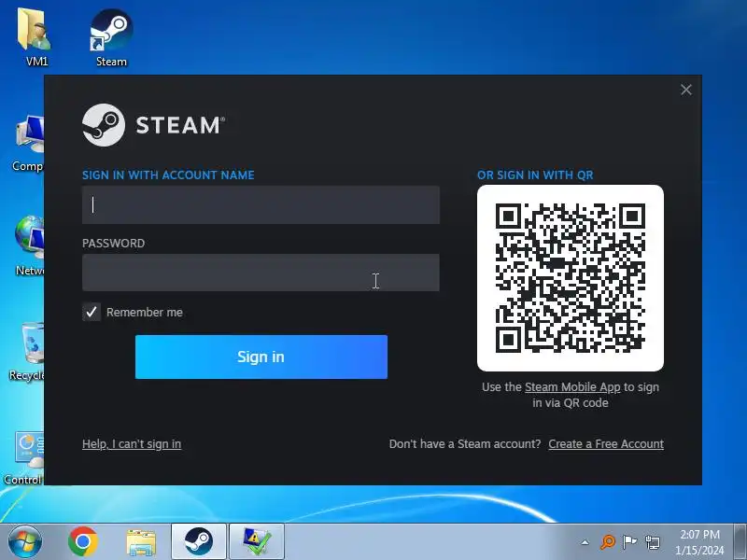Click the Steam logo in sign-in dialog
This screenshot has height=560, width=747.
click(104, 125)
